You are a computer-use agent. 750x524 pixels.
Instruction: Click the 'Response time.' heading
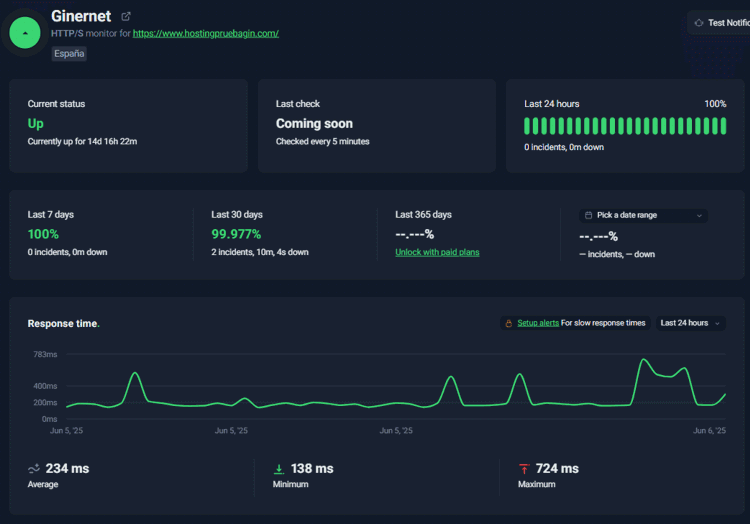coord(64,324)
